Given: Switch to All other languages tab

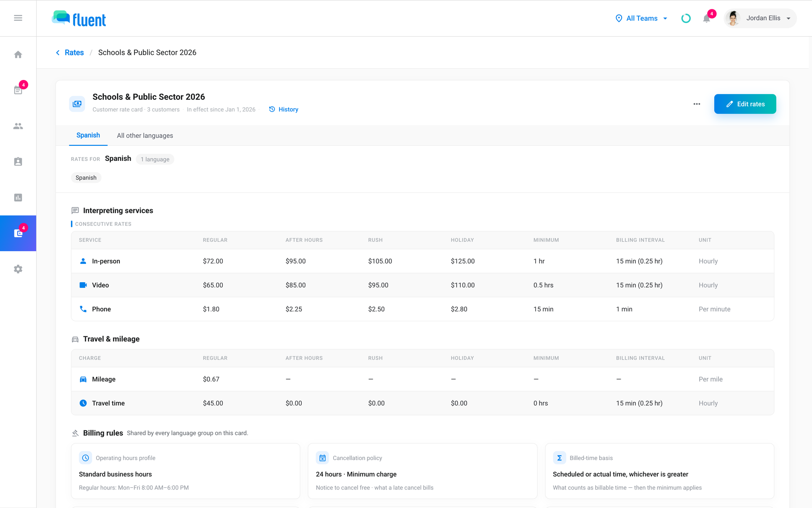Looking at the screenshot, I should pos(145,135).
